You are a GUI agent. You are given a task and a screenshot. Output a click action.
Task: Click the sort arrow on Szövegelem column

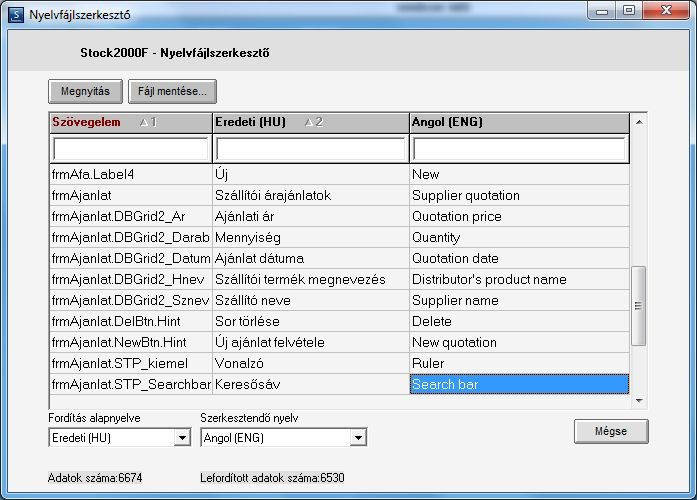pos(144,122)
